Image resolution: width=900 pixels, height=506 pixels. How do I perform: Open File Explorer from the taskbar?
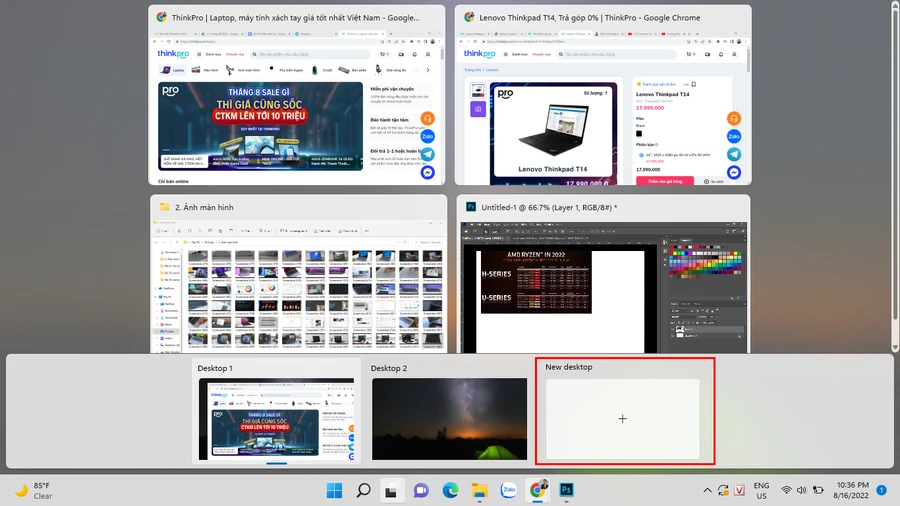pos(479,491)
